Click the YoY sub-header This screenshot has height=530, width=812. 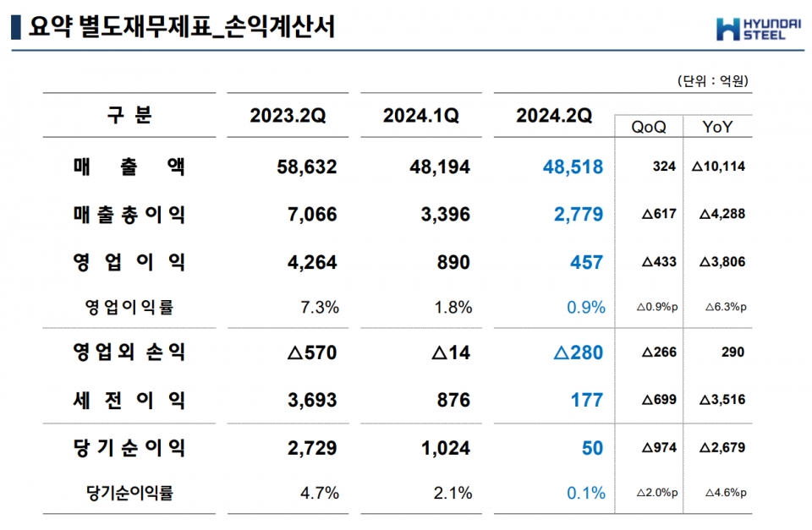[717, 127]
